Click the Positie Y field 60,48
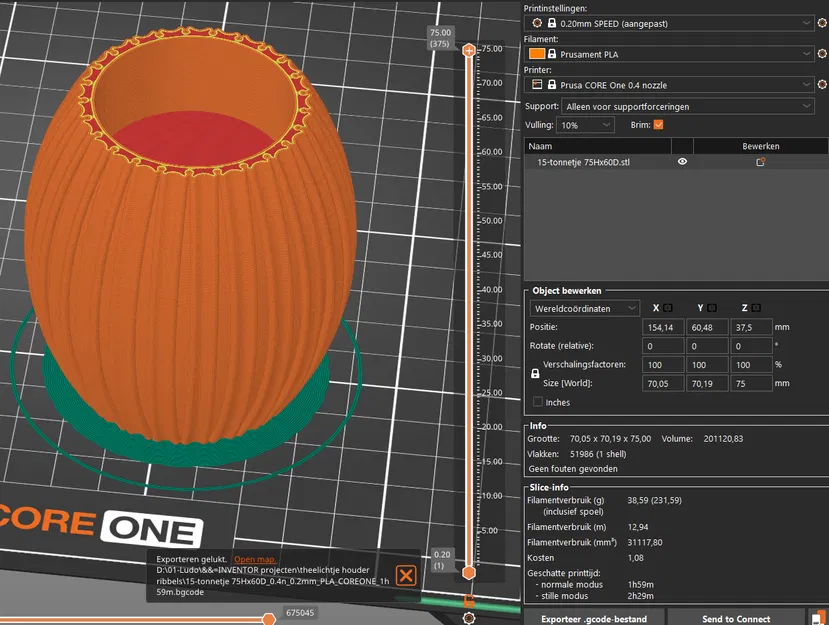The width and height of the screenshot is (829, 625). 707,327
